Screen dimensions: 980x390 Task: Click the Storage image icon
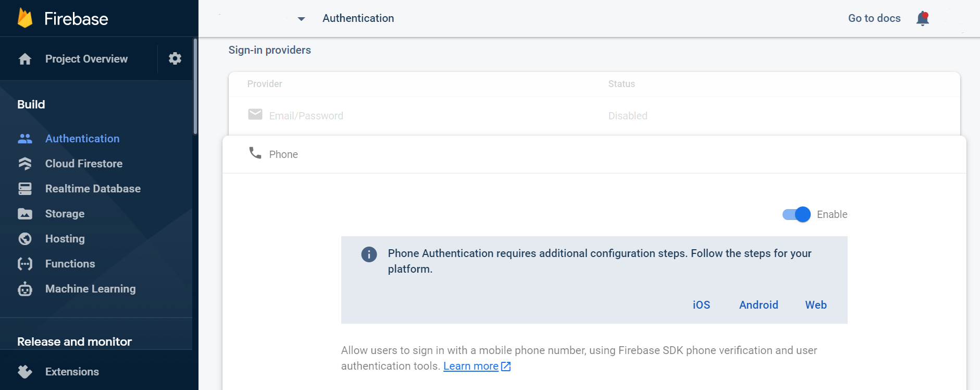(25, 214)
